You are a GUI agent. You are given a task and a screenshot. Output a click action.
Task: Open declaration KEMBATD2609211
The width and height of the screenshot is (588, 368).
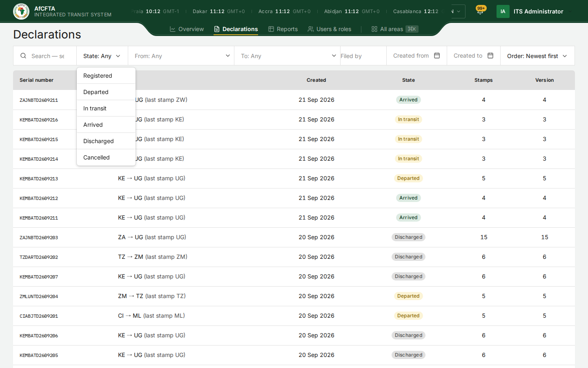point(39,218)
